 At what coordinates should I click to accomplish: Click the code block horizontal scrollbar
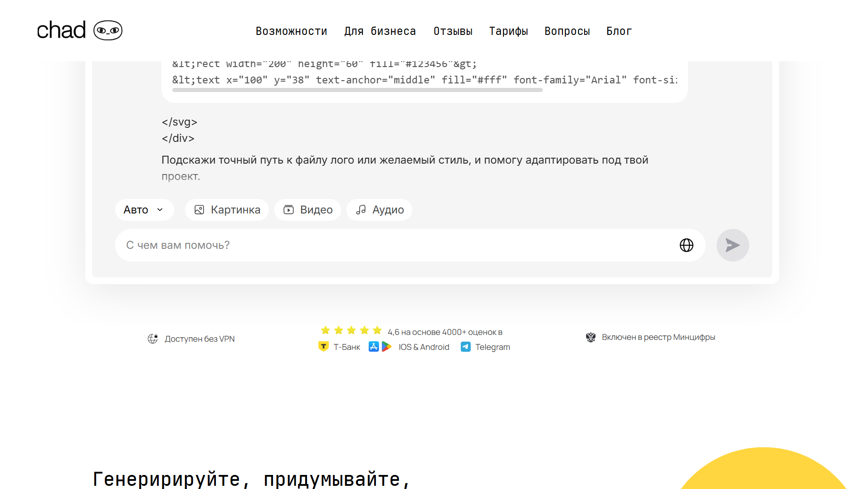point(357,90)
